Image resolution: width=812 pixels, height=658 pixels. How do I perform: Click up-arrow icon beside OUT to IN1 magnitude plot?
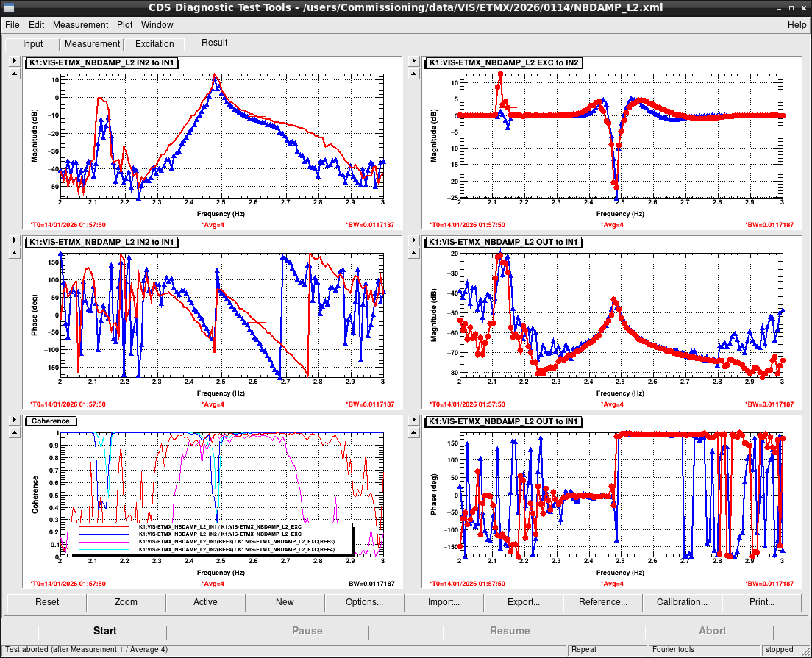(414, 253)
